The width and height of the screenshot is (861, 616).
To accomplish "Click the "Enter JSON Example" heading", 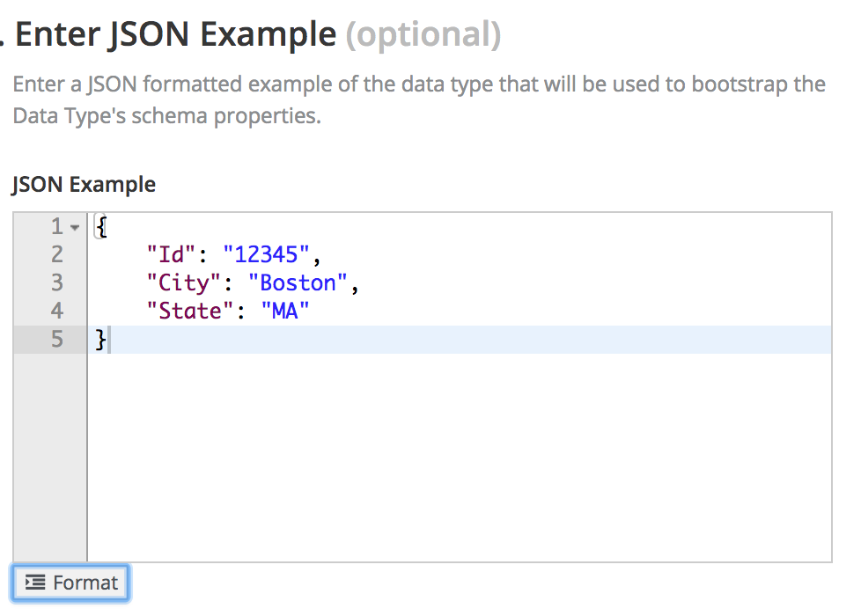I will (176, 34).
